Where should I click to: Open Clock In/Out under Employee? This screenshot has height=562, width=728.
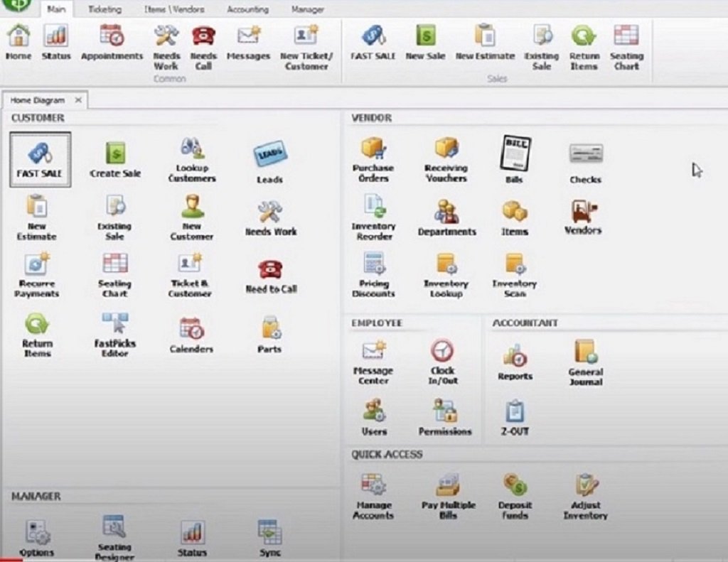(x=442, y=360)
